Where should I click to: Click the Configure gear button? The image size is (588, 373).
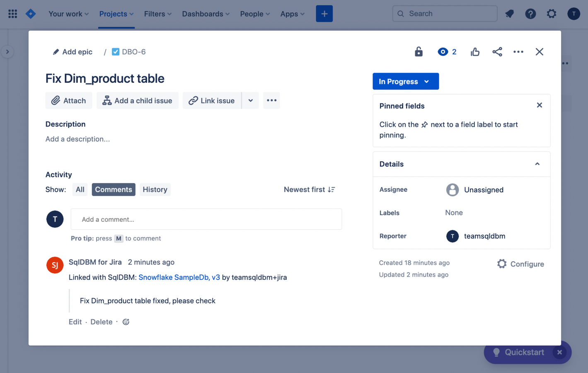coord(520,264)
